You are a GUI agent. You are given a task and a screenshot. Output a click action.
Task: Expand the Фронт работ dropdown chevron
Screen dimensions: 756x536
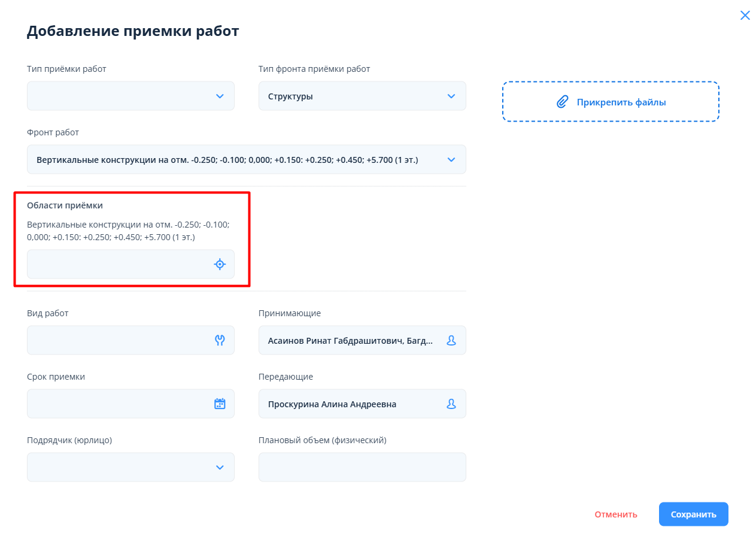click(451, 159)
